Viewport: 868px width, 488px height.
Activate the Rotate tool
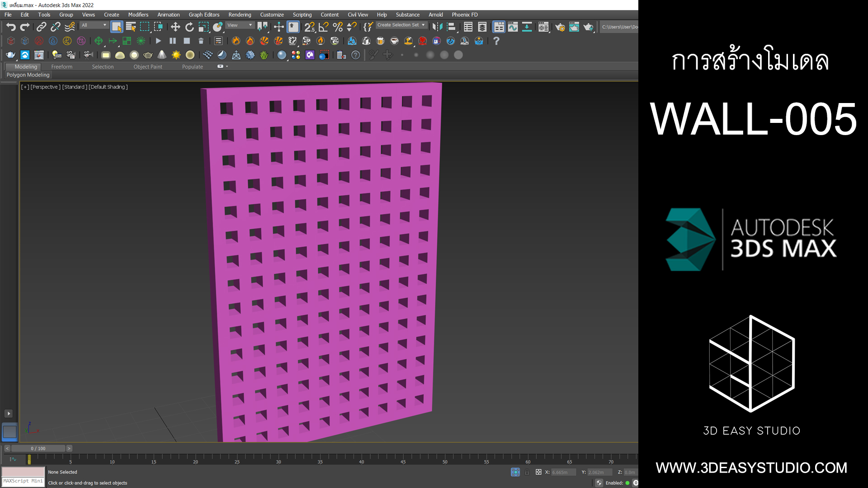coord(189,27)
